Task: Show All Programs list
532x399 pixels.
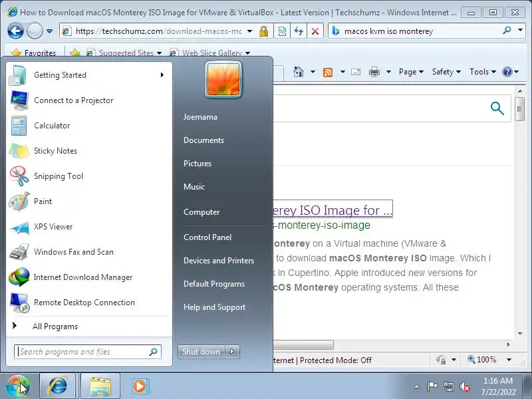Action: tap(88, 327)
